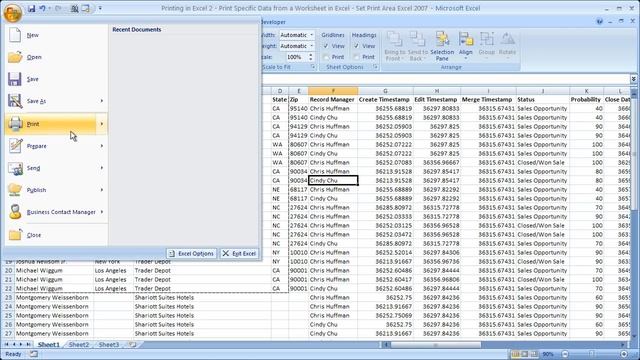Screen dimensions: 640x360
Task: Toggle the Headings View checkbox
Action: [x=356, y=46]
